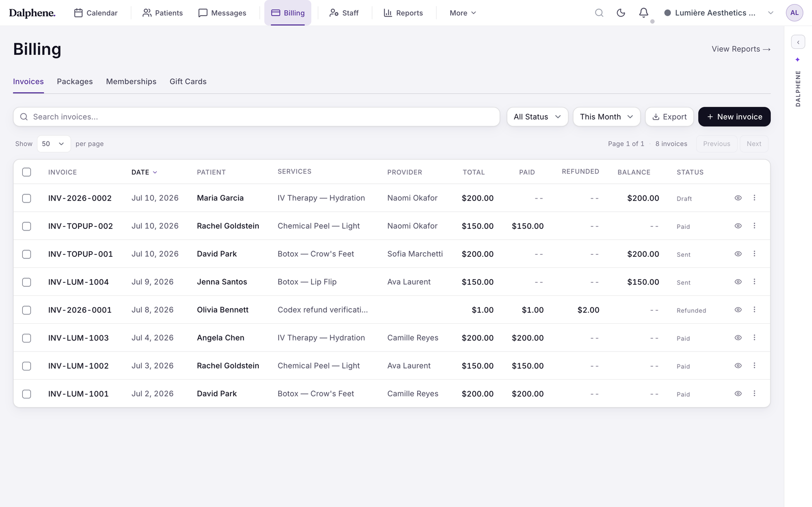The height and width of the screenshot is (507, 812).
Task: Open more actions for INV-LUM-1004
Action: tap(754, 282)
